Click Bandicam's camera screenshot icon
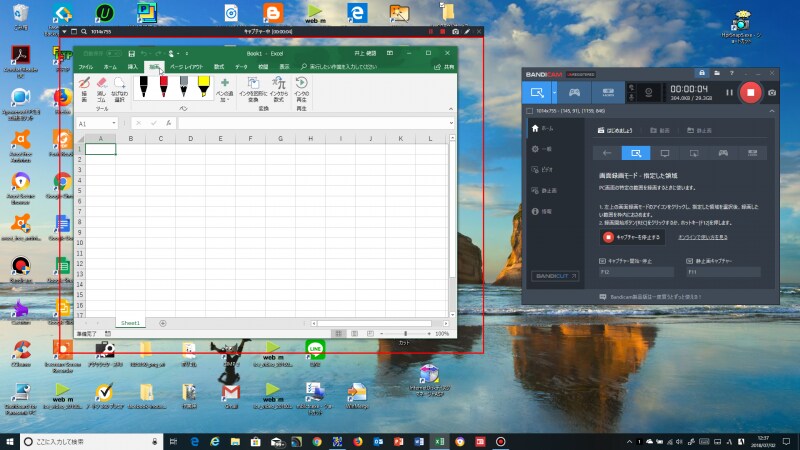The width and height of the screenshot is (800, 450). [772, 93]
